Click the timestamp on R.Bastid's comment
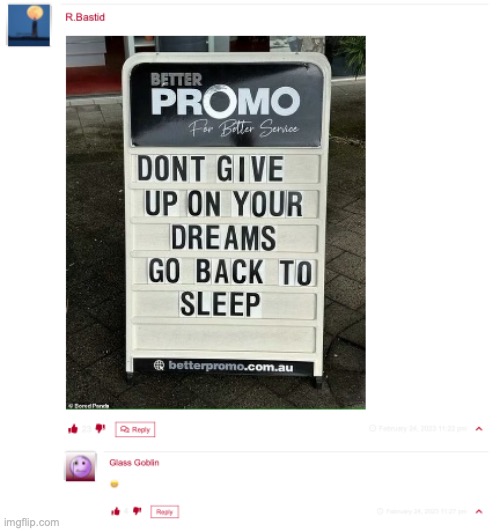Screen dimensions: 500x531 pyautogui.click(x=422, y=429)
